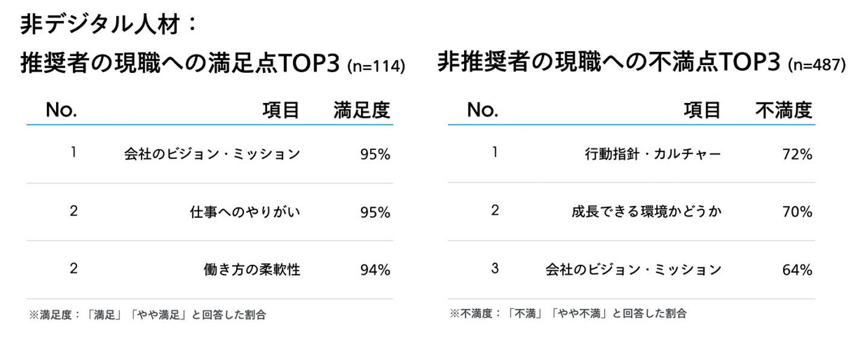Select the 働き方の柔軟性 row item
Viewport: 868px width, 342px height.
point(252,270)
